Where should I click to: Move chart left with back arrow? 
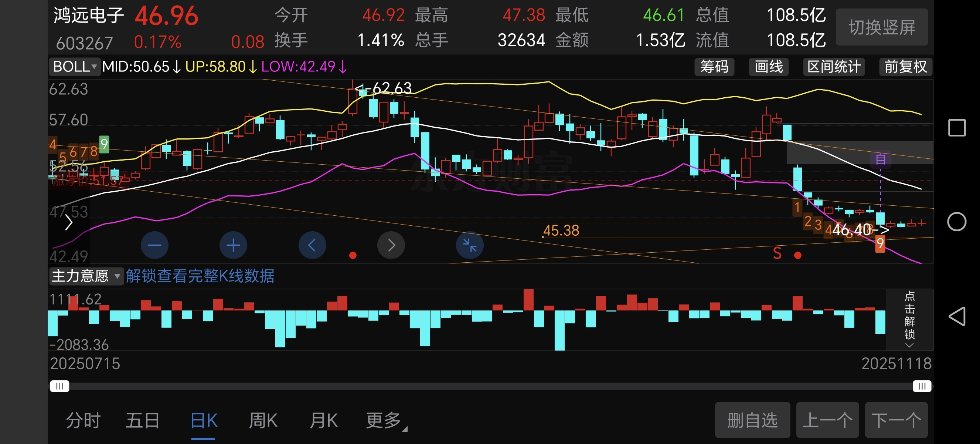coord(312,245)
